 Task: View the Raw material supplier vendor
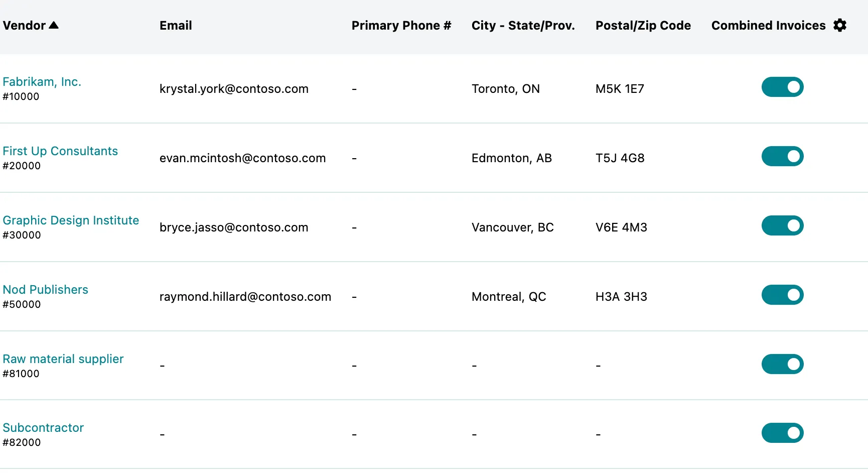(x=63, y=359)
